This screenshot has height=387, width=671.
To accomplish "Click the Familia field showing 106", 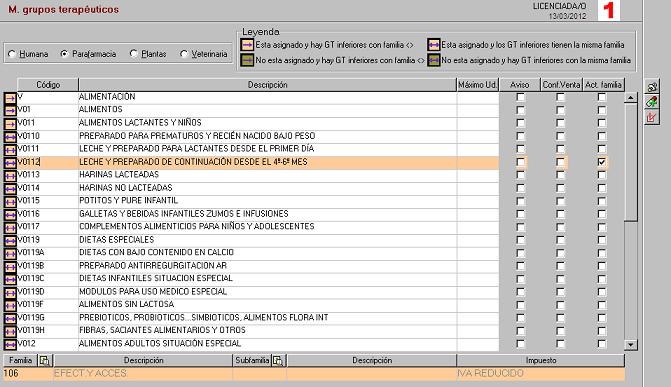I will [x=28, y=373].
